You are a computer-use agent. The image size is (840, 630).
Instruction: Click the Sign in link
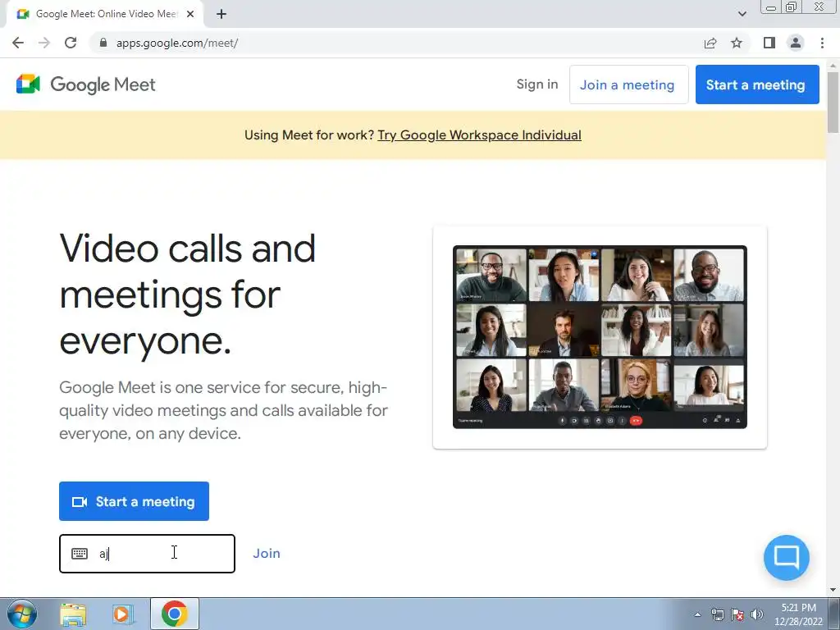pyautogui.click(x=537, y=84)
